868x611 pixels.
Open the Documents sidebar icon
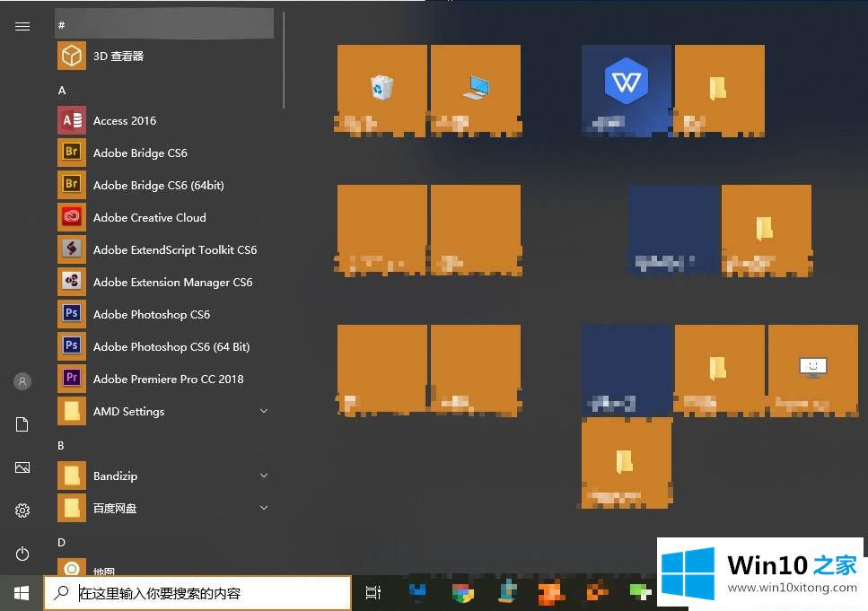[22, 424]
